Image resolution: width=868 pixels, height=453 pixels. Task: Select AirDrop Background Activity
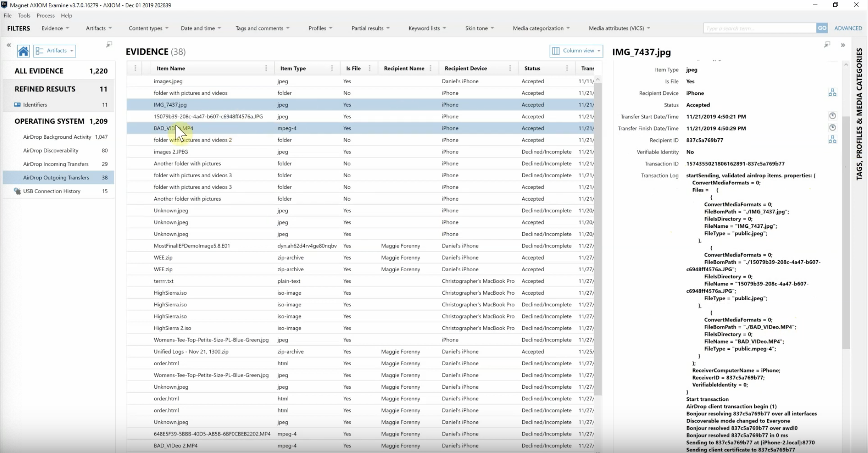[59, 137]
